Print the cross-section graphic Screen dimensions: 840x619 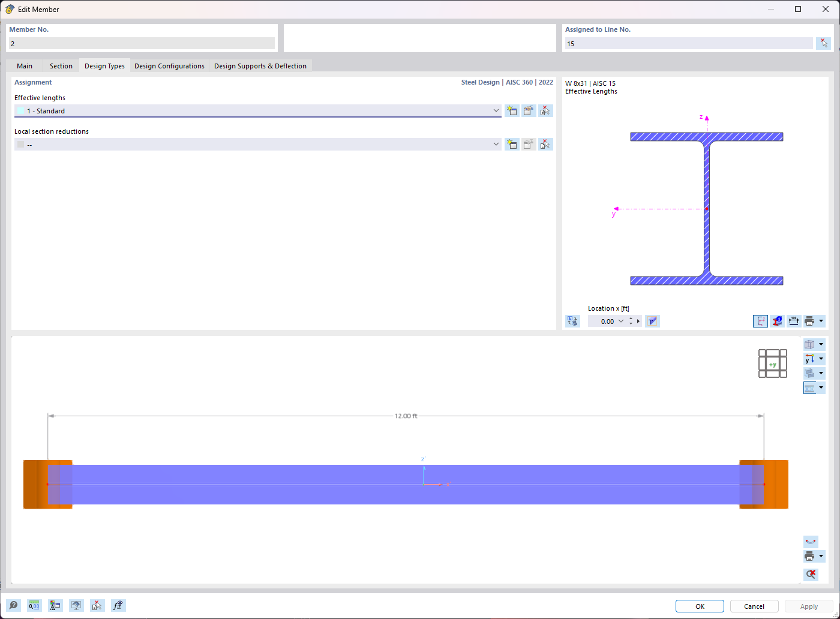point(809,321)
